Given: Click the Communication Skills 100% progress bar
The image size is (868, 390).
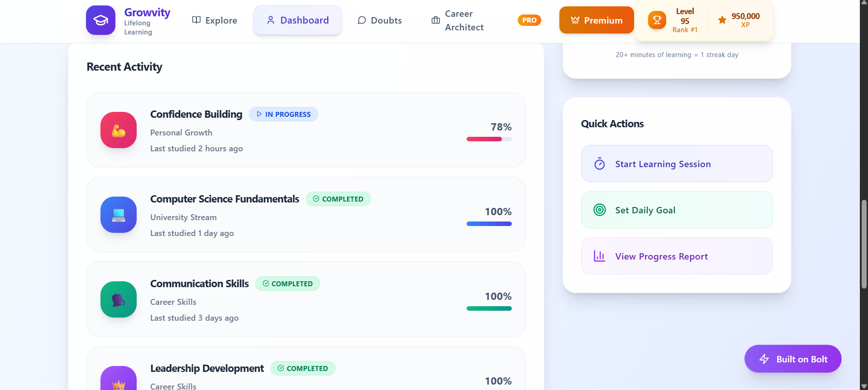Looking at the screenshot, I should [489, 308].
